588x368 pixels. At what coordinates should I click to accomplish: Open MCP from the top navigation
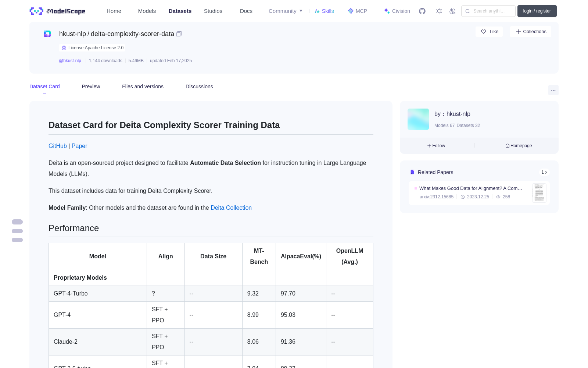(358, 11)
